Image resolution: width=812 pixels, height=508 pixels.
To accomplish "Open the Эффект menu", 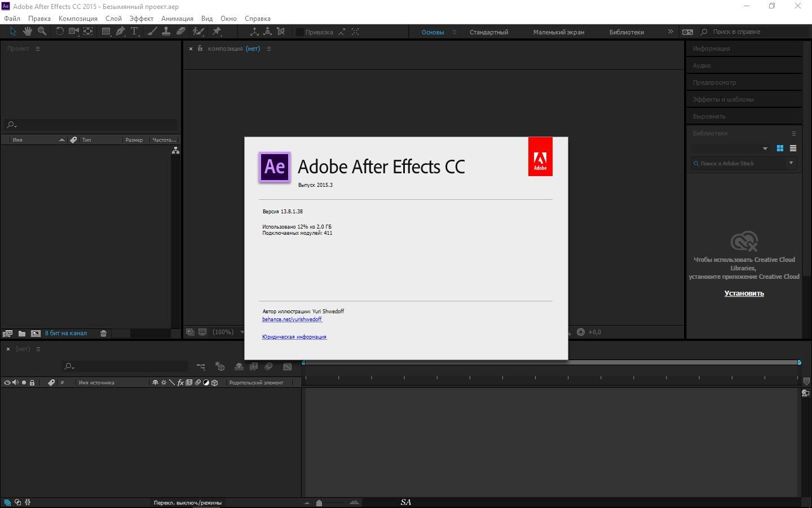I will click(x=142, y=18).
